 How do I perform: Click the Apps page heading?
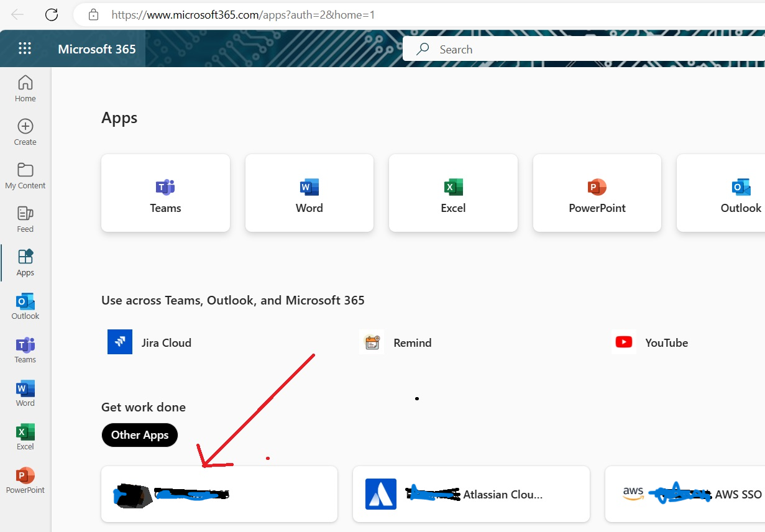click(x=119, y=118)
